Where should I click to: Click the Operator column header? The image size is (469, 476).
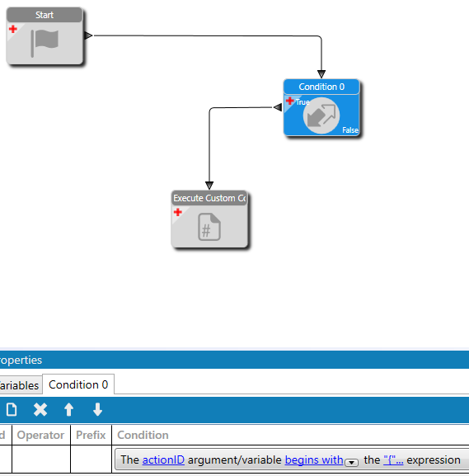pyautogui.click(x=40, y=435)
